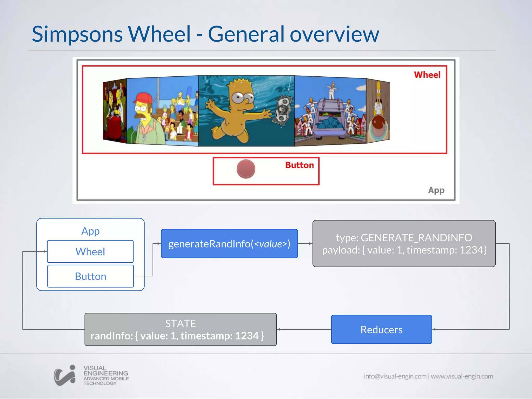Click the 'Simpsons Wheel - General overview' title
This screenshot has height=399, width=532.
[205, 34]
